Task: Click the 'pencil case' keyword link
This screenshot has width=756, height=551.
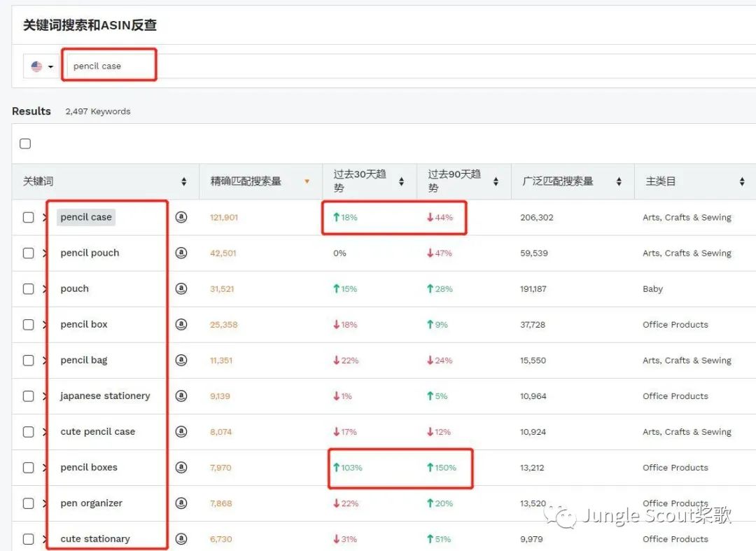Action: 85,217
